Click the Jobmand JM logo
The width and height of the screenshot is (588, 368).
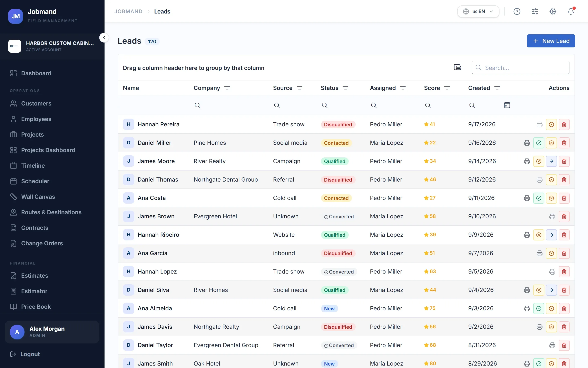coord(15,16)
